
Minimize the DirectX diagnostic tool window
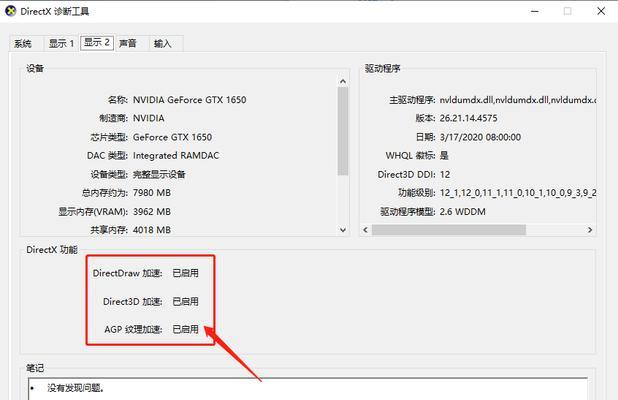pos(534,11)
